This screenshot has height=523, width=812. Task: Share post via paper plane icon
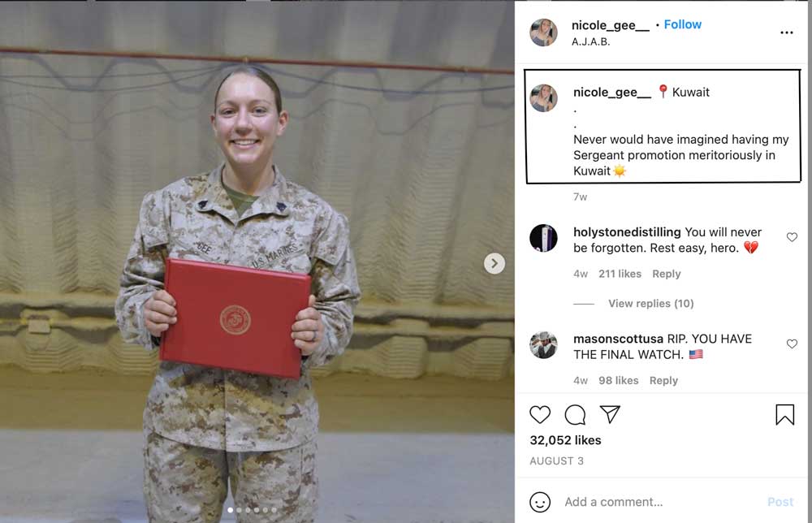(x=610, y=414)
